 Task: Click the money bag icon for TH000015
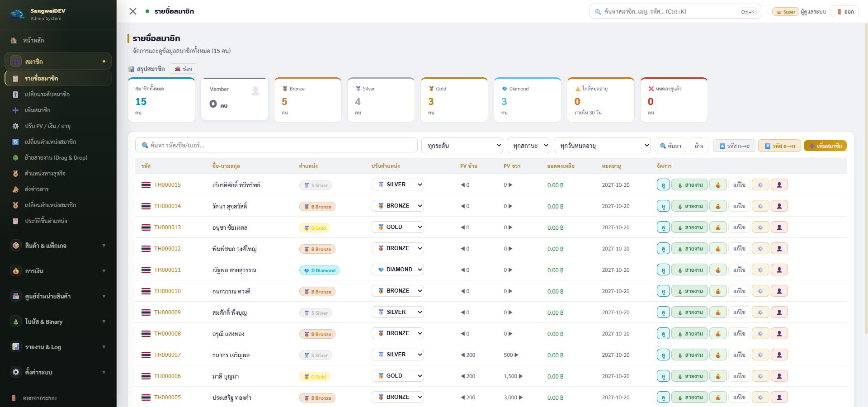pos(718,185)
